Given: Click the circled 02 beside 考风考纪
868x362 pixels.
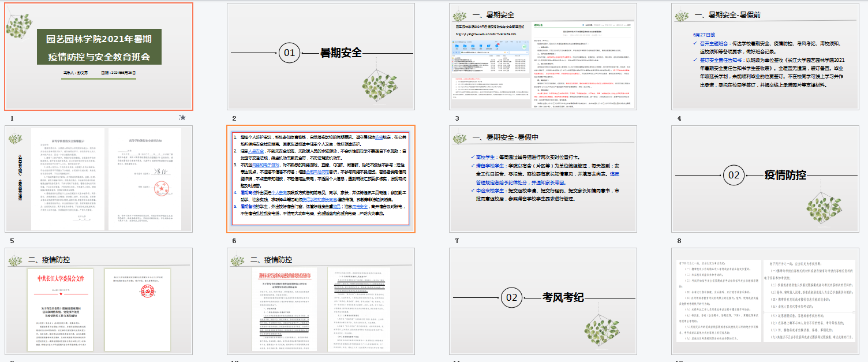Looking at the screenshot, I should click(512, 297).
